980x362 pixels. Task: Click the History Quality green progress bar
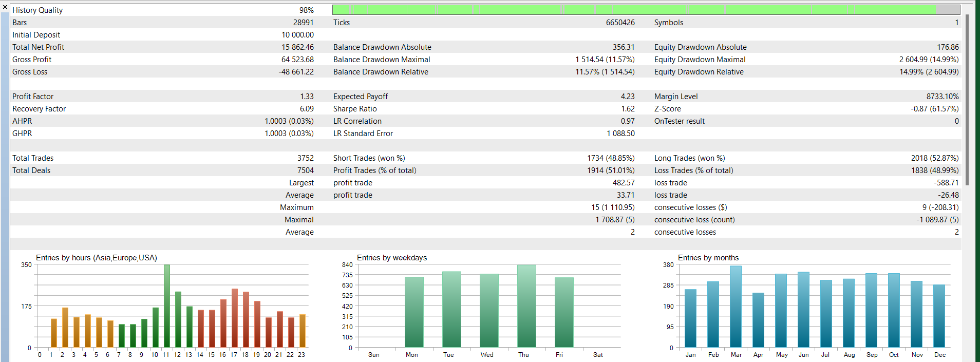point(646,10)
